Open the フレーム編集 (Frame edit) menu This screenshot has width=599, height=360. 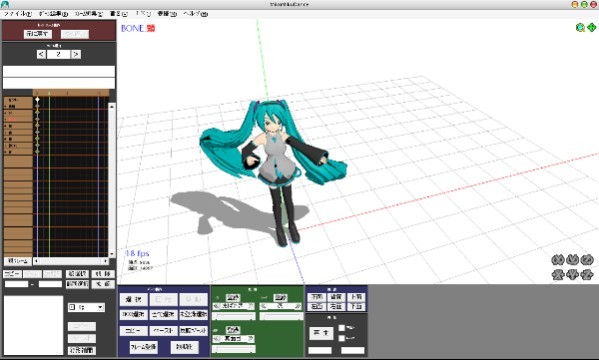click(x=89, y=14)
